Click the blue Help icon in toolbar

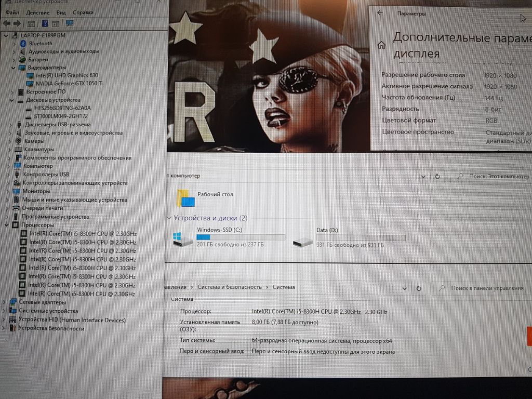45,23
